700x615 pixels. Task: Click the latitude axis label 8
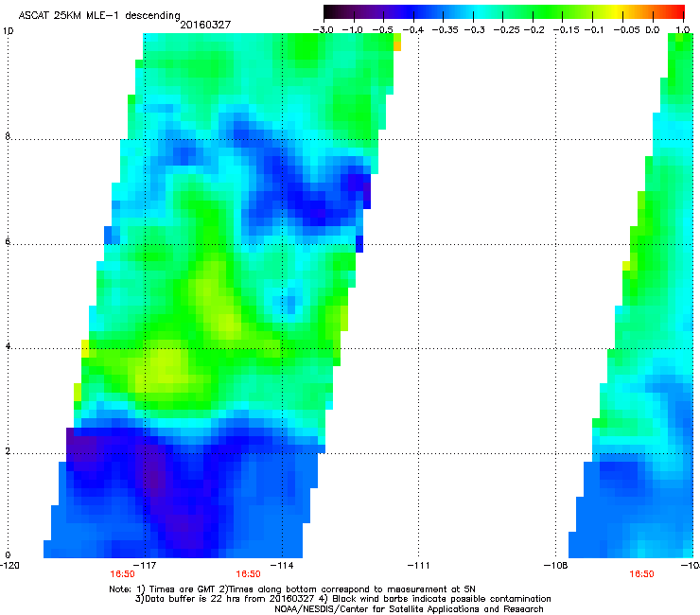[x=8, y=136]
